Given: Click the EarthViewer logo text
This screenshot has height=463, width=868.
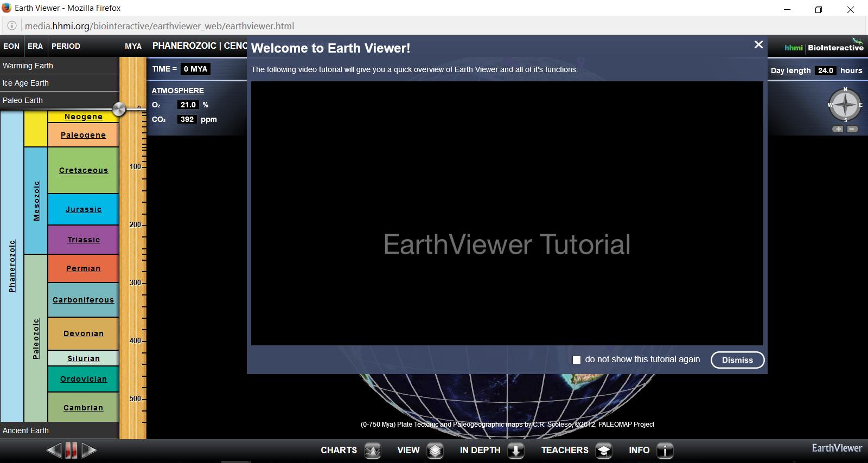Looking at the screenshot, I should [x=837, y=448].
